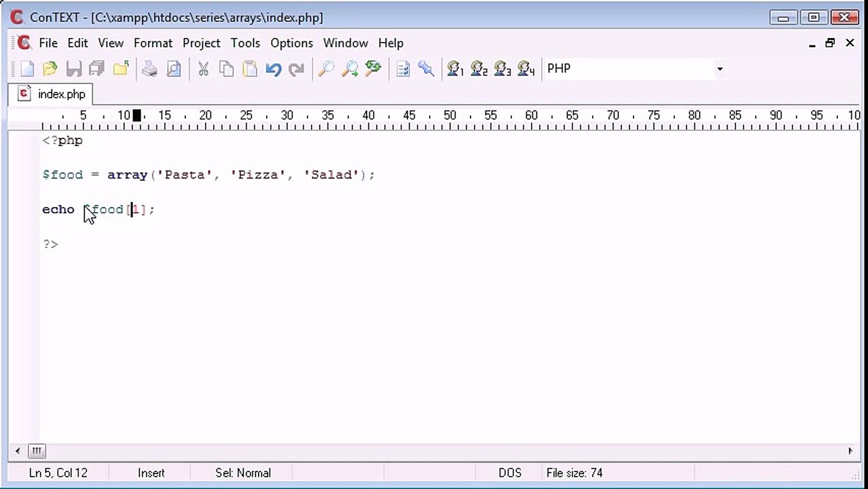
Task: Open the Format menu
Action: coord(153,43)
